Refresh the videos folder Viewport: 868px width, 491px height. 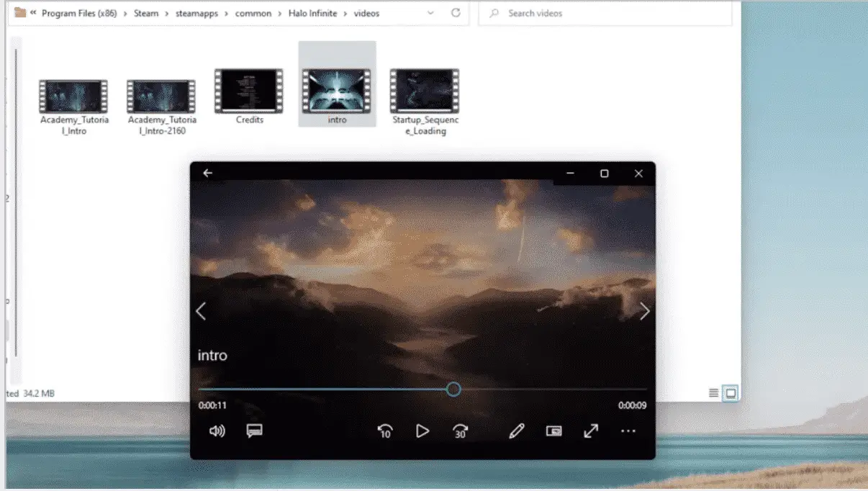click(456, 13)
